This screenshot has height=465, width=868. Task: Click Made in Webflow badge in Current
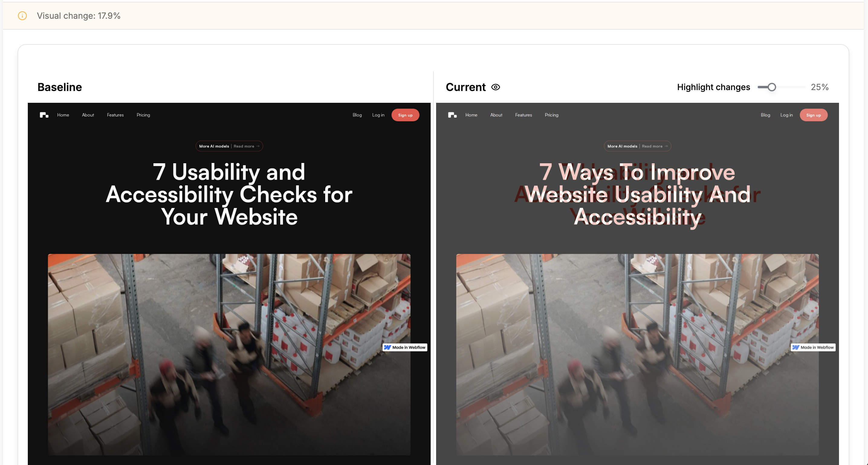813,347
